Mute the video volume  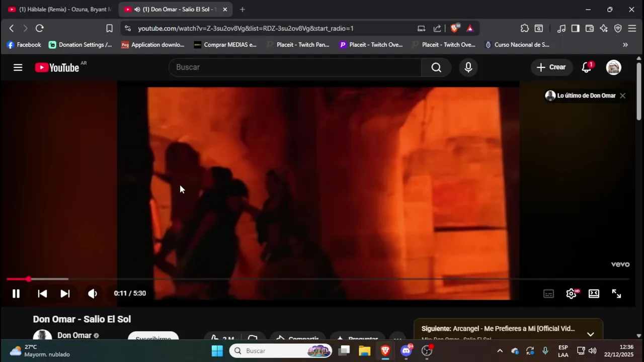93,294
